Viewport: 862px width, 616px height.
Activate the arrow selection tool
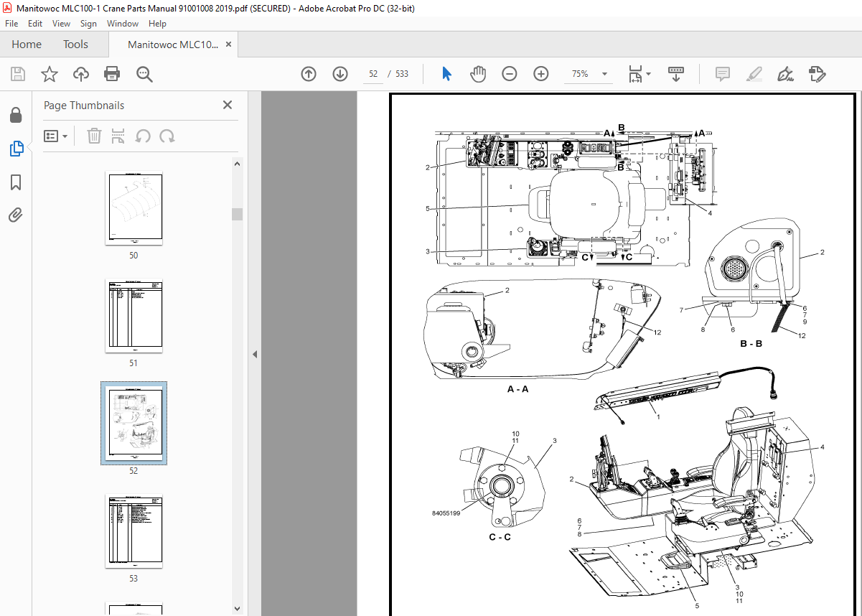point(446,74)
